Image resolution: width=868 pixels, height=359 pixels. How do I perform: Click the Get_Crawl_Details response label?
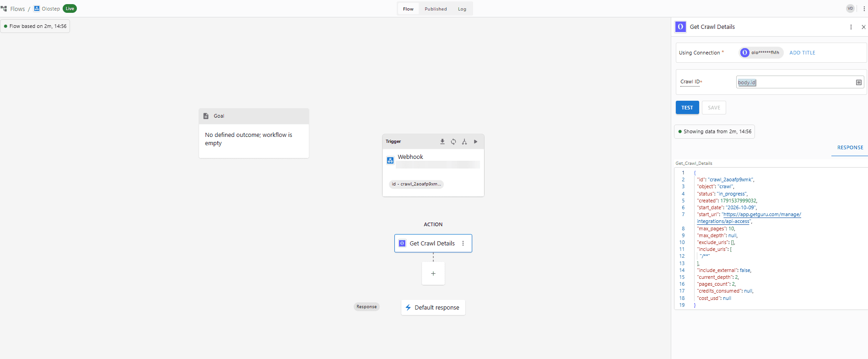[x=694, y=163]
